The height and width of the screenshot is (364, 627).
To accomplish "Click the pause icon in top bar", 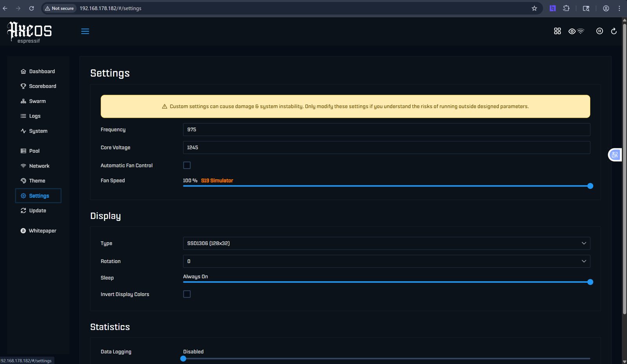I will coord(600,31).
